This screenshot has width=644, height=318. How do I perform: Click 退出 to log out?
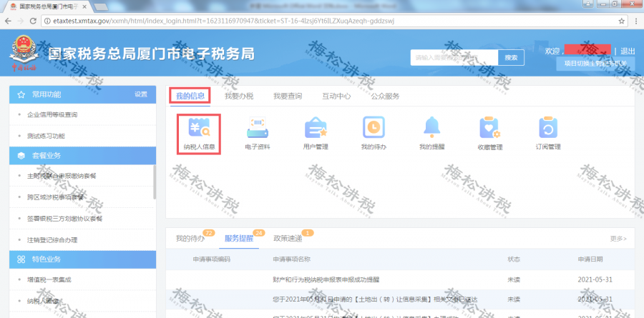628,51
